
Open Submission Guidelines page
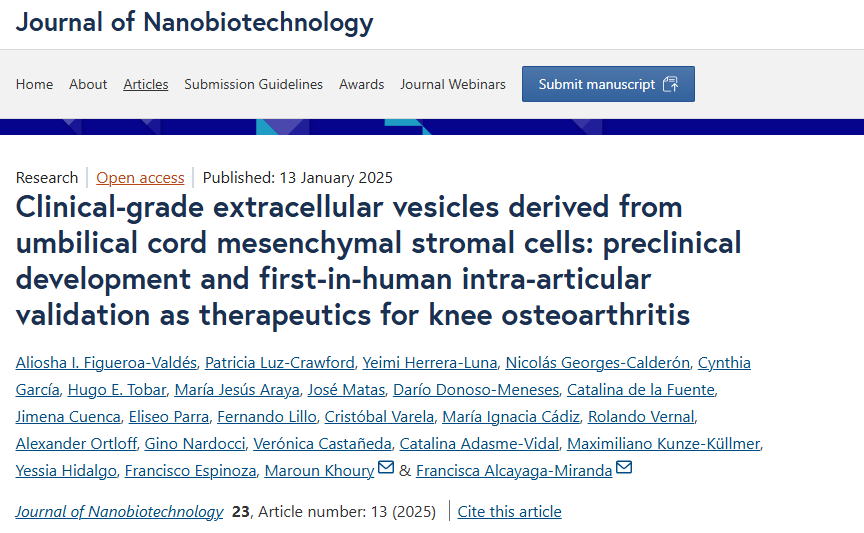point(253,84)
